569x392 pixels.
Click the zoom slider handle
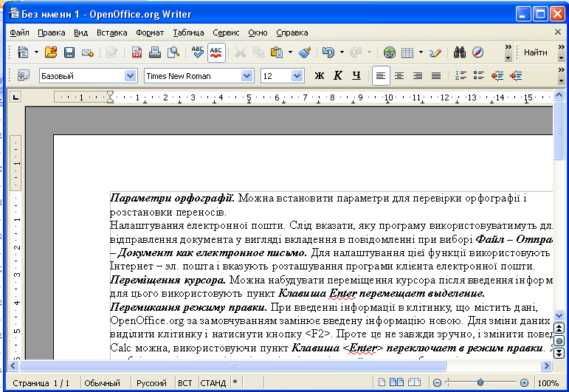point(480,382)
